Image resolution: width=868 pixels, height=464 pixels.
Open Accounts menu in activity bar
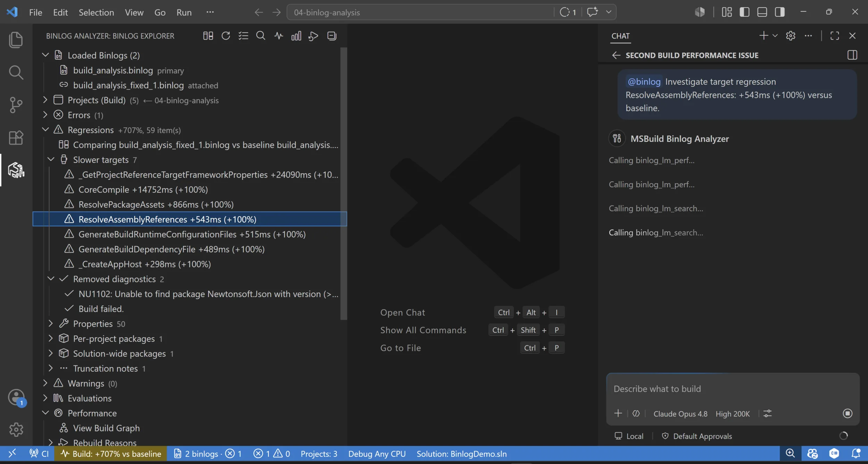pyautogui.click(x=16, y=397)
